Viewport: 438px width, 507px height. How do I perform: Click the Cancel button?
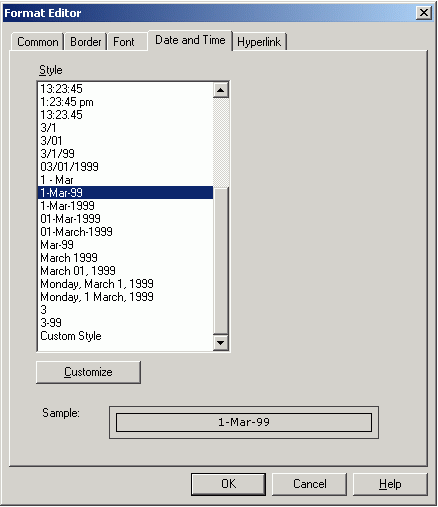[310, 484]
